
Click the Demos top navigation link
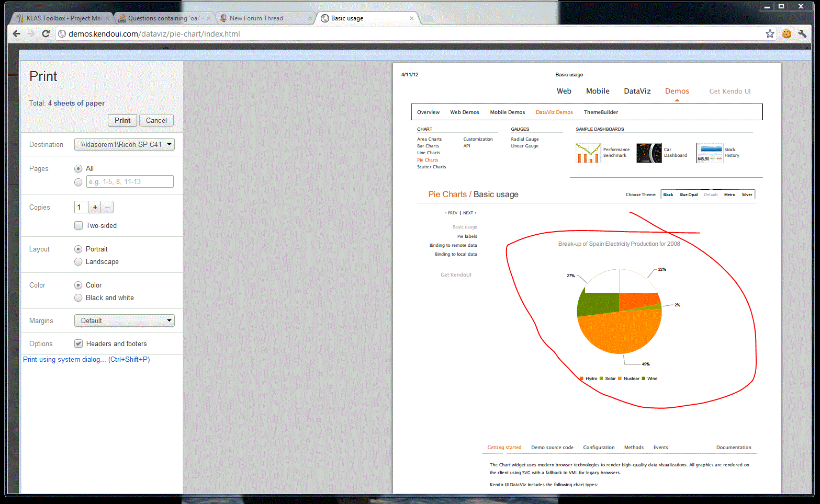[677, 91]
